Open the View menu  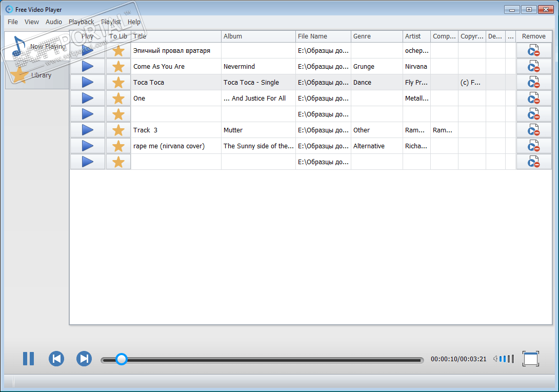point(32,22)
